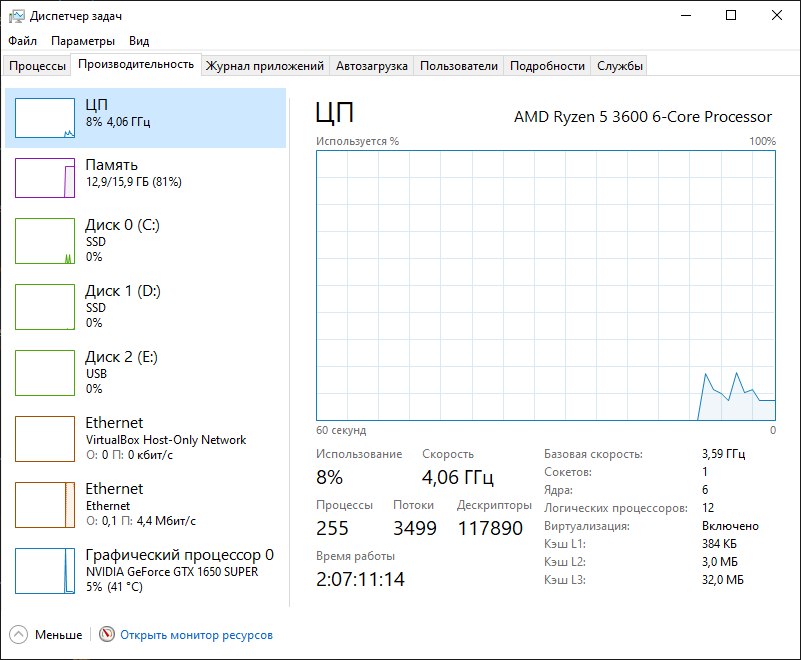801x660 pixels.
Task: Click the Процессы count 255
Action: 332,528
